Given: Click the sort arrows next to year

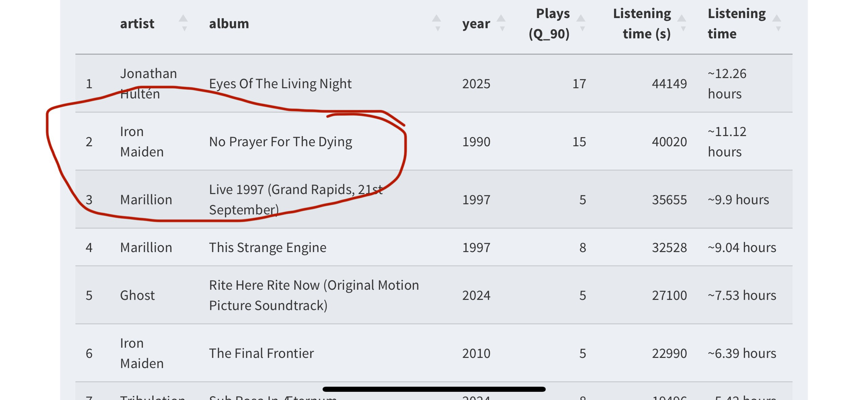Looking at the screenshot, I should [x=501, y=23].
